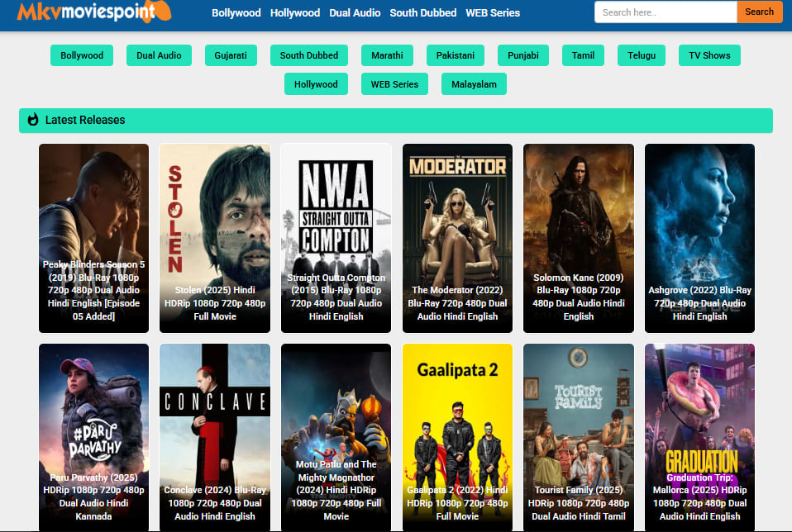The height and width of the screenshot is (532, 792).
Task: Open the Motu Patlu Mighty Magnathor poster
Action: pyautogui.click(x=336, y=437)
